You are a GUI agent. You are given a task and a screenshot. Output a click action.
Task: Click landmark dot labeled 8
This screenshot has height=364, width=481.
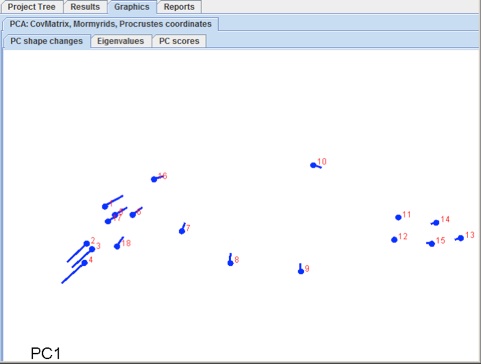(230, 263)
